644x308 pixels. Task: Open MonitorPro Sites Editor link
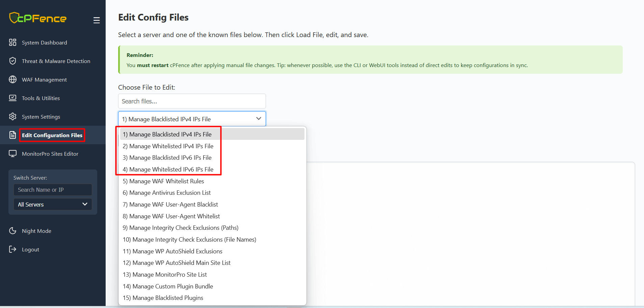pyautogui.click(x=50, y=154)
